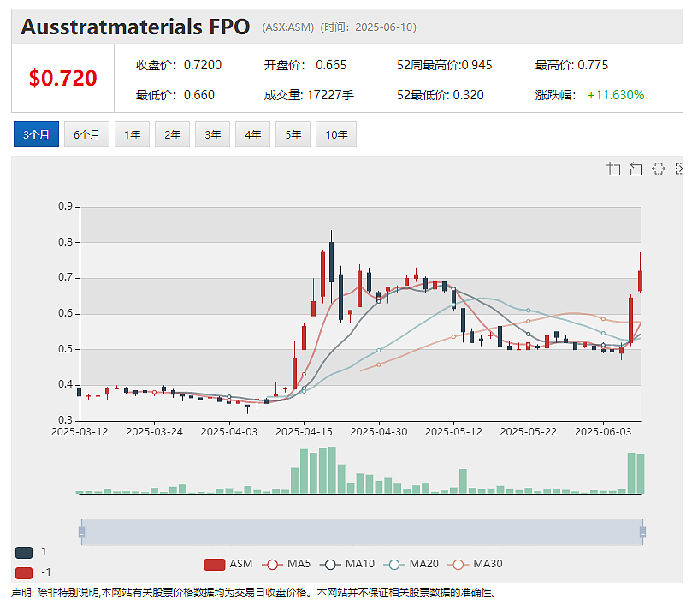
Task: Click the date 2025-06-10 in header
Action: pyautogui.click(x=384, y=27)
